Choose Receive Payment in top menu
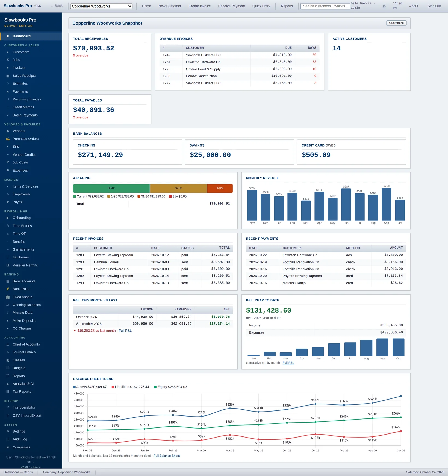The image size is (448, 476). (x=231, y=6)
